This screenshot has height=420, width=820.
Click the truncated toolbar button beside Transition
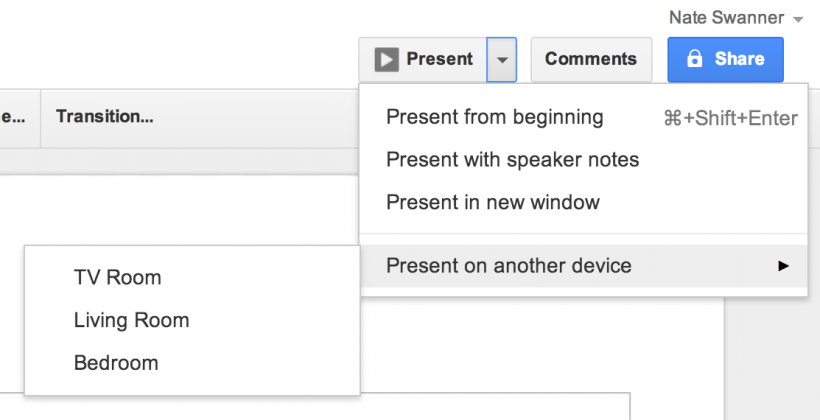[13, 117]
